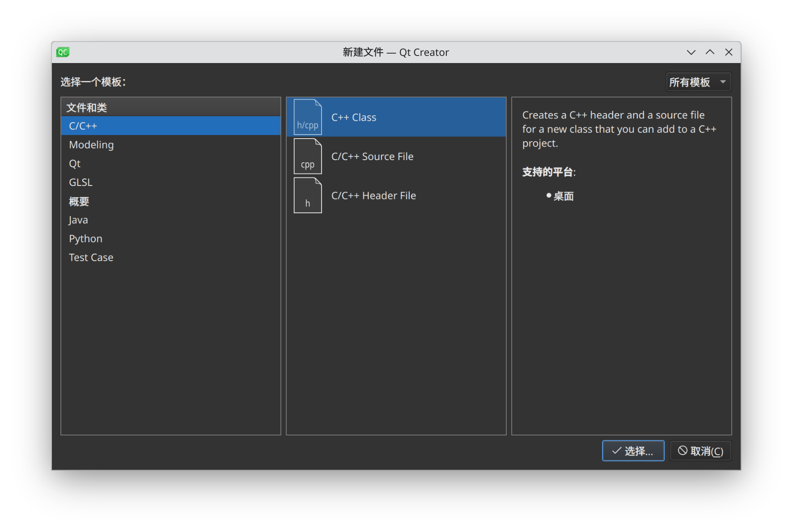
Task: Select the C/C++ Source File template
Action: coord(396,156)
